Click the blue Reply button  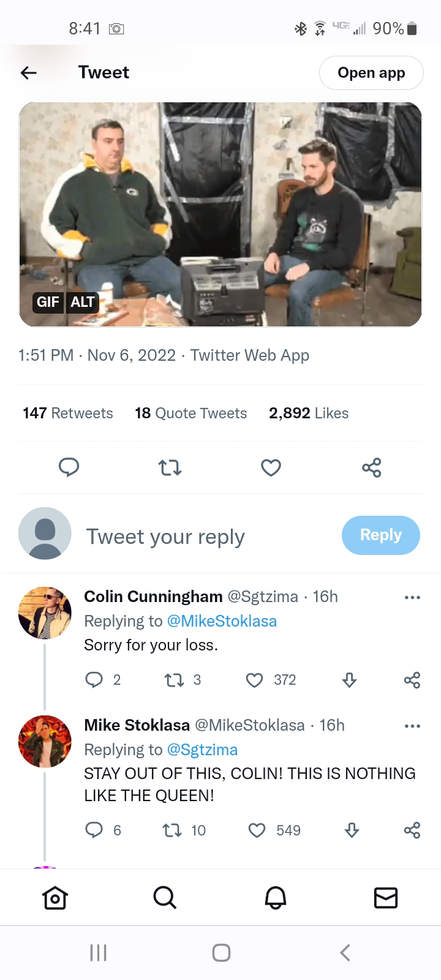click(x=380, y=535)
